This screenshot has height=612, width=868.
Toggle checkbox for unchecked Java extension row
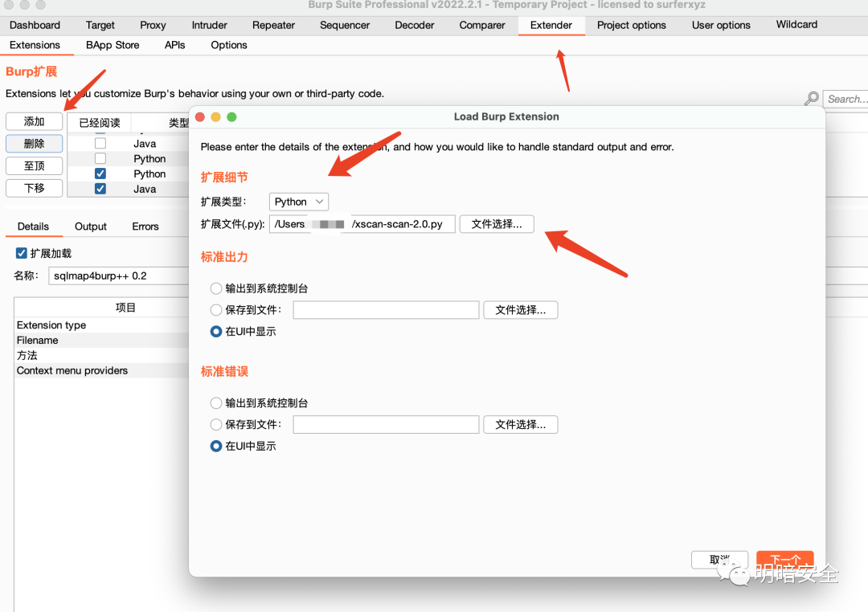100,143
